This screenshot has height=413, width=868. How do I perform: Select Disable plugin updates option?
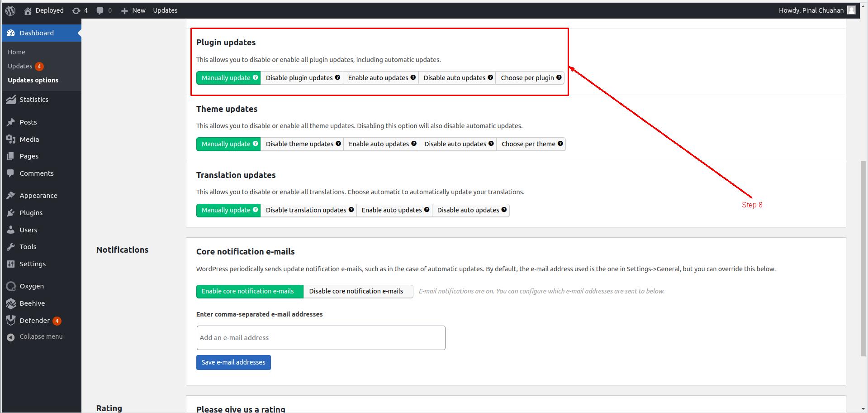pyautogui.click(x=302, y=78)
